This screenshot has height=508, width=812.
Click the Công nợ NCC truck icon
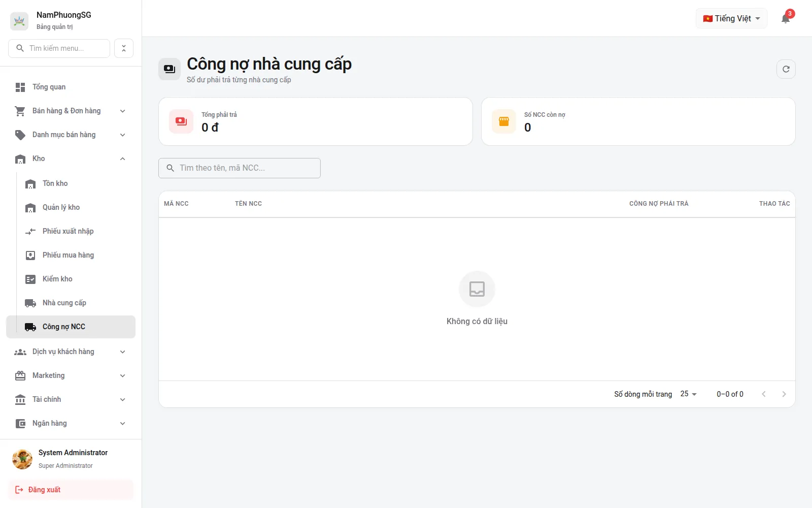pos(30,327)
